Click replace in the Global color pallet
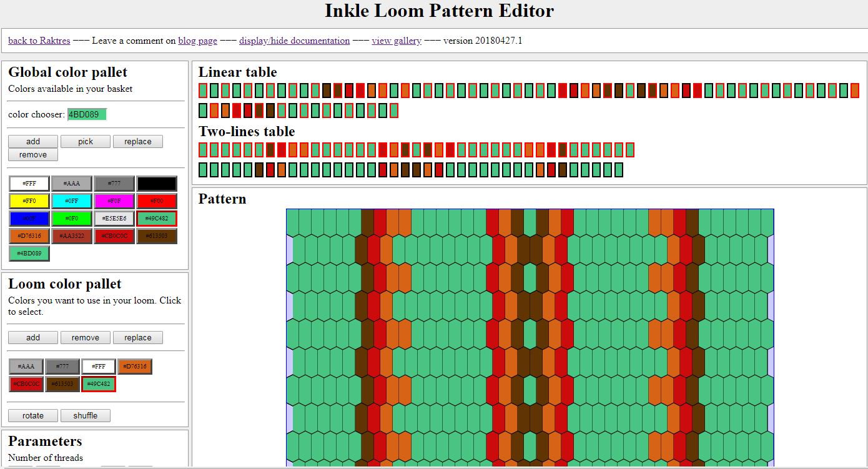868x469 pixels. pos(138,141)
